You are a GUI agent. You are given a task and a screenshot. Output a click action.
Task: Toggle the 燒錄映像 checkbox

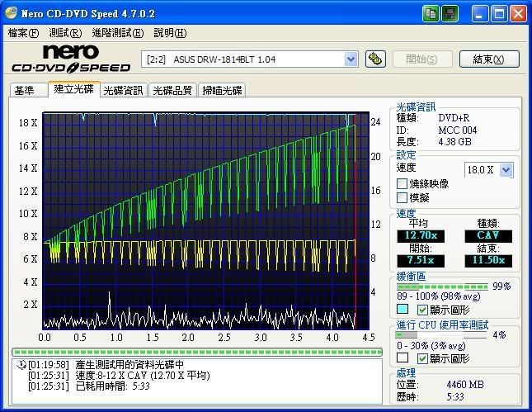coord(402,184)
